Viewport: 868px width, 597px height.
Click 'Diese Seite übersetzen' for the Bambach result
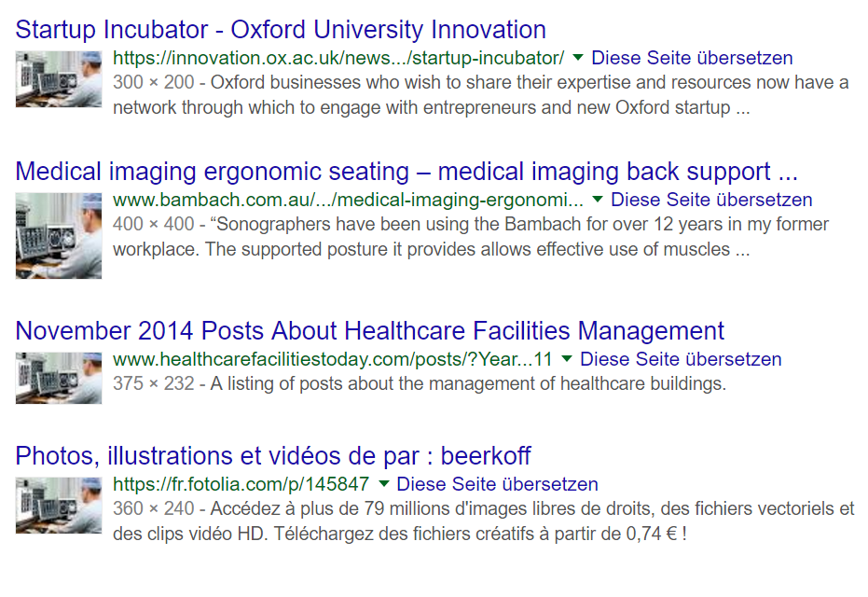click(711, 201)
